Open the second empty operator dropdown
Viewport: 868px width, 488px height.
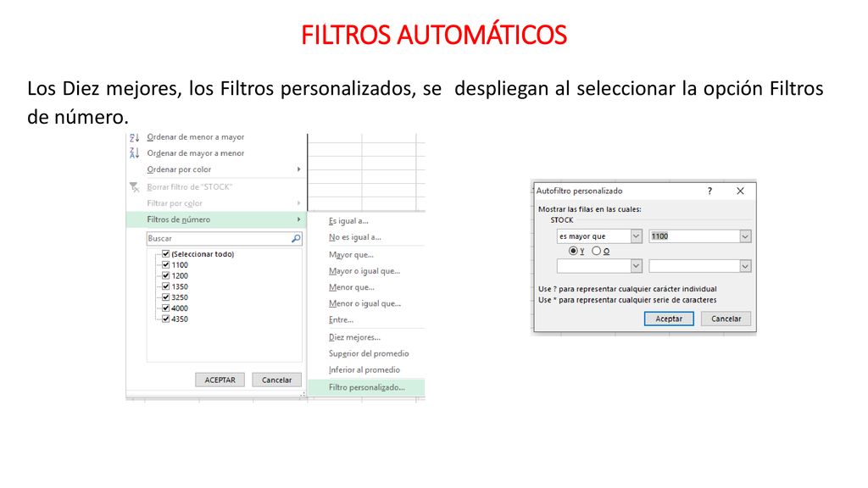tap(636, 266)
